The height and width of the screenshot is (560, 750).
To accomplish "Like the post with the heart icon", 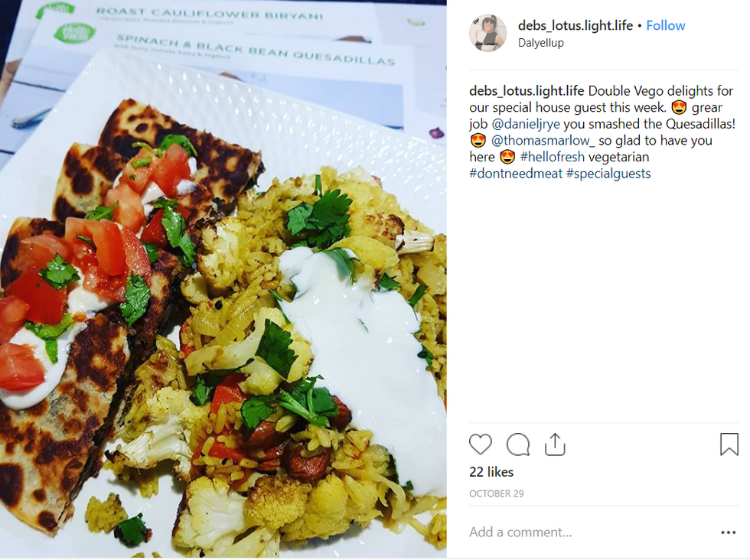I will (481, 444).
